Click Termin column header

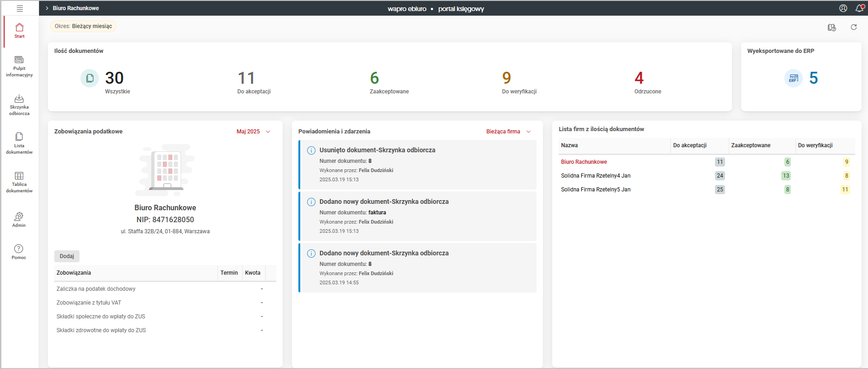click(229, 273)
